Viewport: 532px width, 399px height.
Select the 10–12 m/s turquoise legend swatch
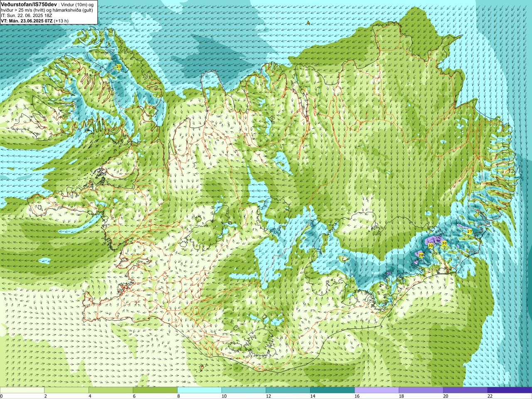coord(244,390)
